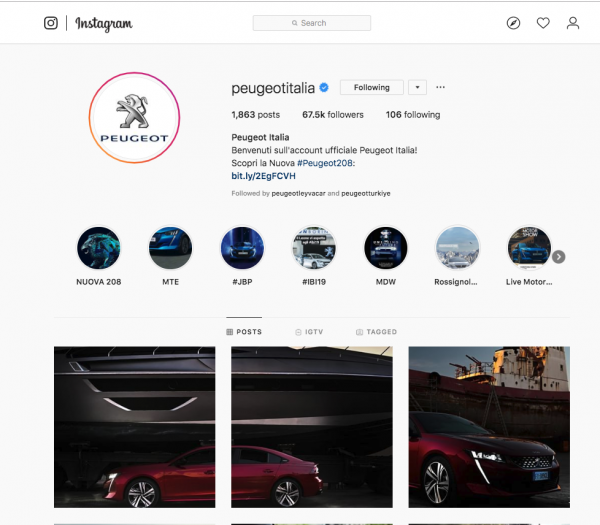This screenshot has height=525, width=600.
Task: Expand suggested accounts dropdown arrow
Action: coord(417,87)
